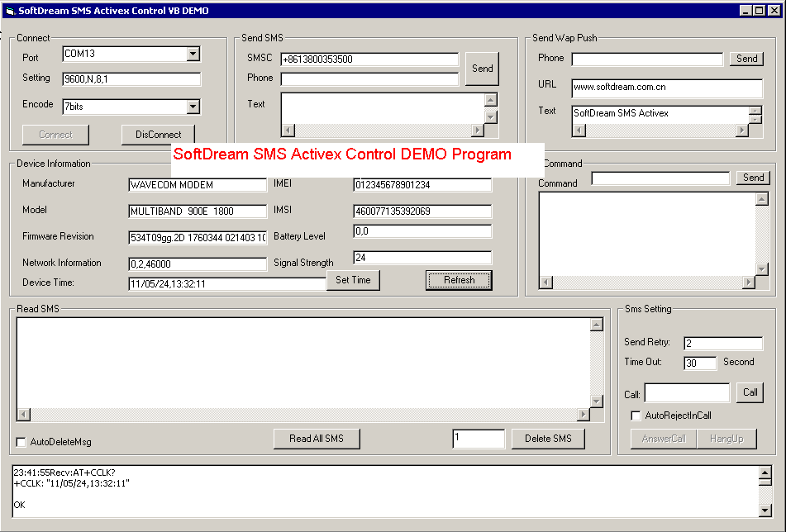Click inside the Read SMS message area
786x532 pixels.
point(303,363)
